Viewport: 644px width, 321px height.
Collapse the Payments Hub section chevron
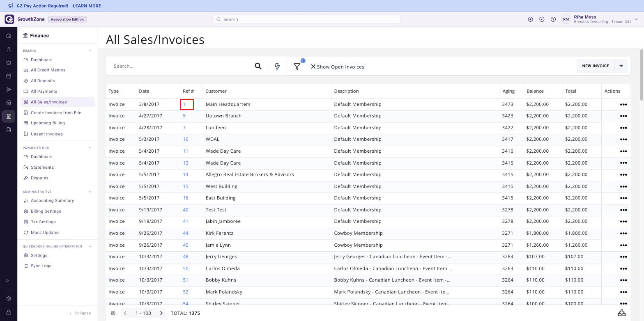(x=90, y=148)
